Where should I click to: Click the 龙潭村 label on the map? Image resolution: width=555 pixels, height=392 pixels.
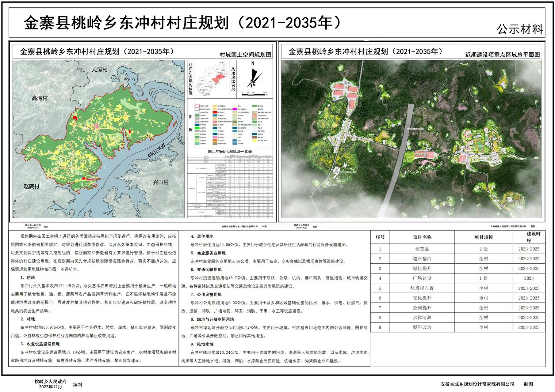tap(100, 70)
